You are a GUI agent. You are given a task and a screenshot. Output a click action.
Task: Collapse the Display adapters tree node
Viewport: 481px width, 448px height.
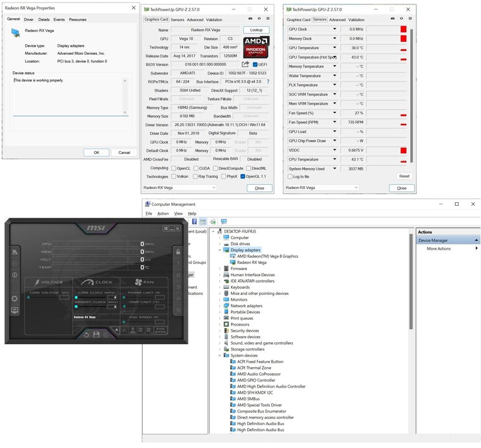tap(219, 250)
